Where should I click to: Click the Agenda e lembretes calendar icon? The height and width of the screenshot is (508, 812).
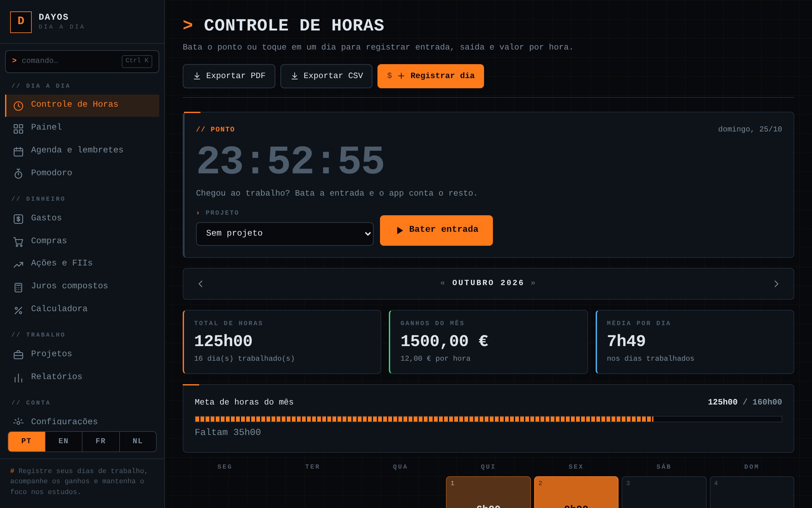click(18, 151)
